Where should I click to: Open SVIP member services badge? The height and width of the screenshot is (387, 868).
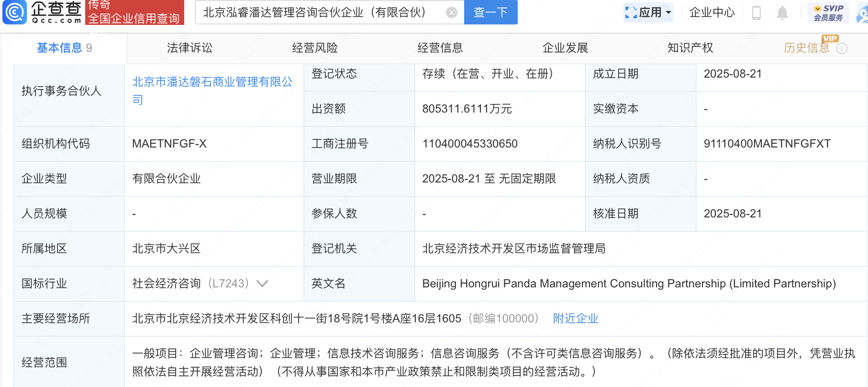(828, 12)
